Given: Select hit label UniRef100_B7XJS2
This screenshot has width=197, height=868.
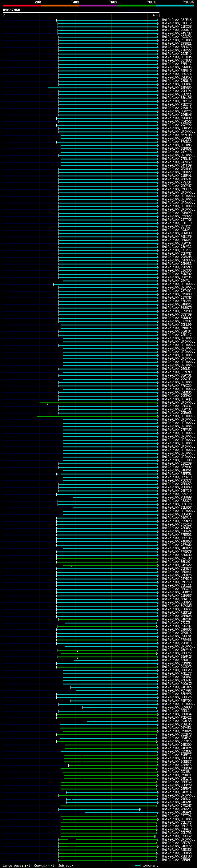Looking at the screenshot, I should [176, 836].
